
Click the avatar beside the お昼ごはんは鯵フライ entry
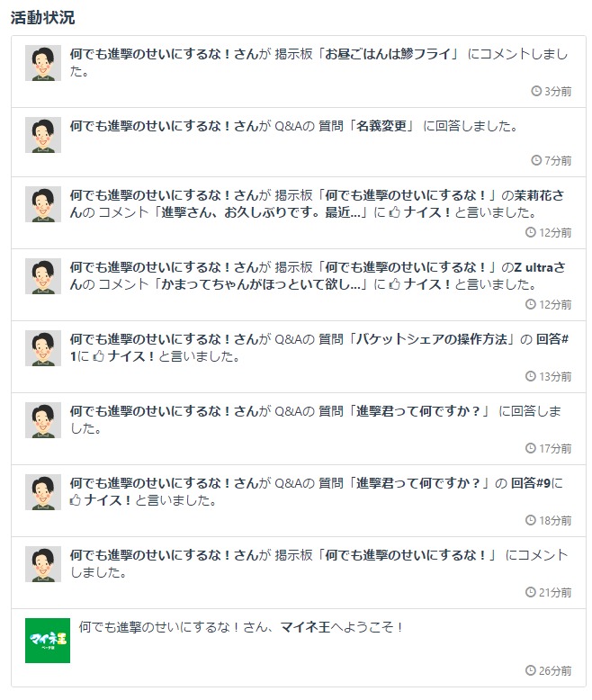42,63
